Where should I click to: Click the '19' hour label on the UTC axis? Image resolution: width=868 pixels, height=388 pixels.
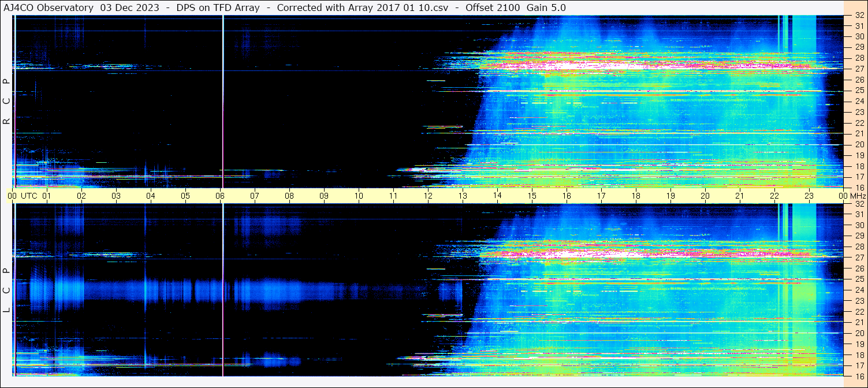670,196
